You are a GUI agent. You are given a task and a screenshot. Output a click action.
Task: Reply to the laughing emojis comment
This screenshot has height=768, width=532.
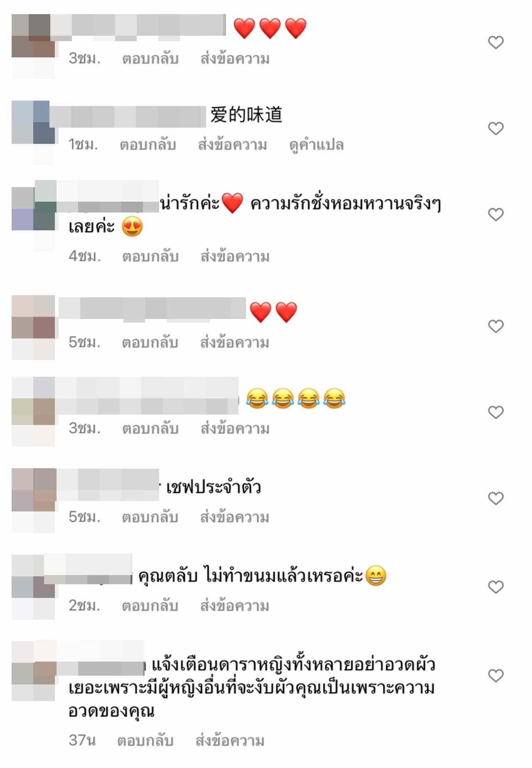tap(150, 429)
